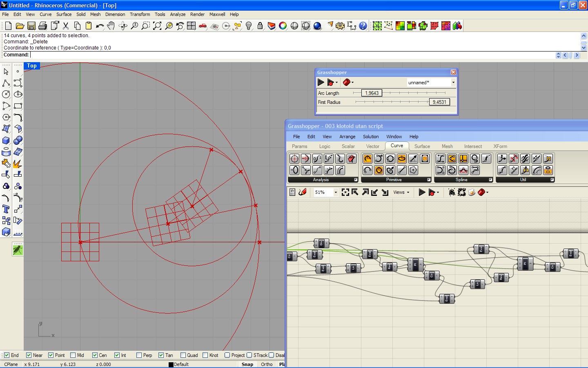This screenshot has height=368, width=588.
Task: Click inside the Rhino command input field
Action: coord(122,54)
